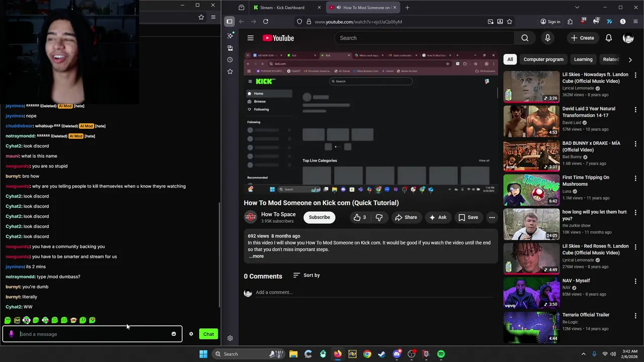Screen dimensions: 644x362
Task: Start YouTube voice search with microphone
Action: tap(548, 38)
